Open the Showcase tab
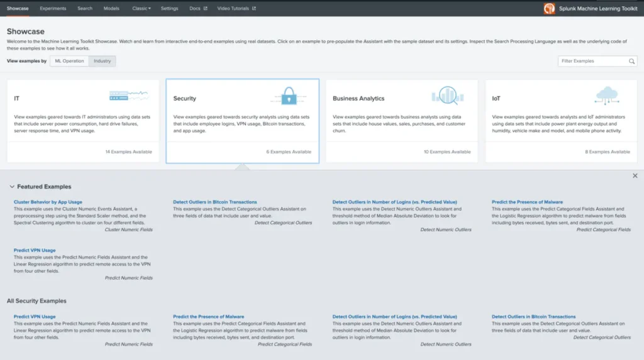The height and width of the screenshot is (360, 644). [18, 8]
